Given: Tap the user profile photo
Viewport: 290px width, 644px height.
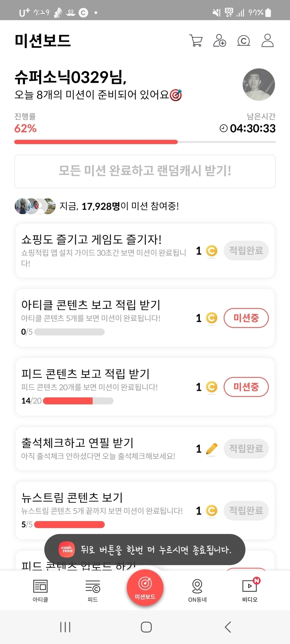Looking at the screenshot, I should pos(259,85).
